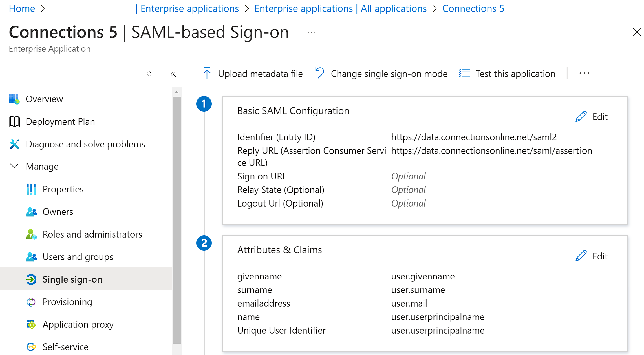Edit the Basic SAML Configuration

coord(592,117)
